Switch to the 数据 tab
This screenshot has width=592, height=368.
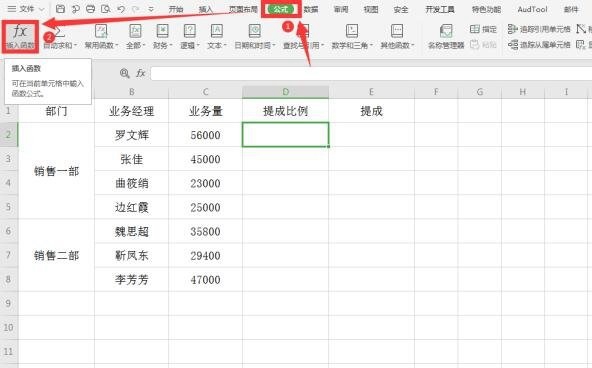click(x=311, y=9)
